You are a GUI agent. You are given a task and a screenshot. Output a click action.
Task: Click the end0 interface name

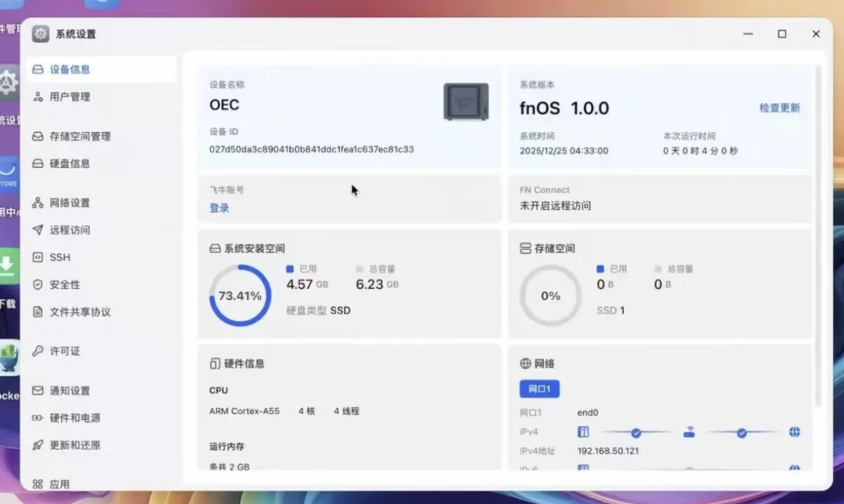588,413
